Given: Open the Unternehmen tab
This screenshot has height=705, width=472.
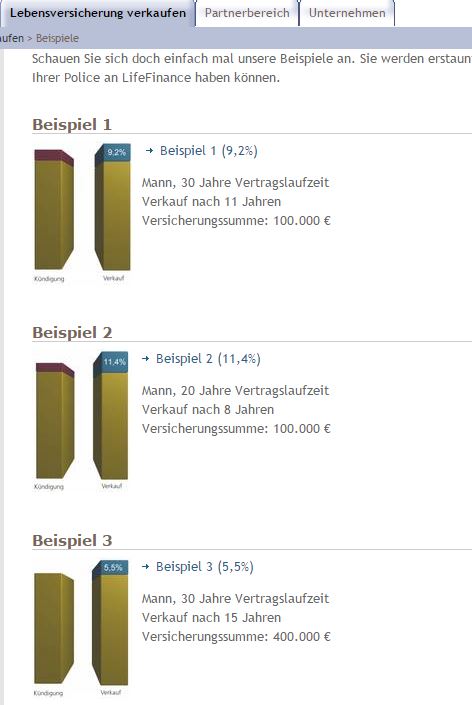Looking at the screenshot, I should click(347, 13).
